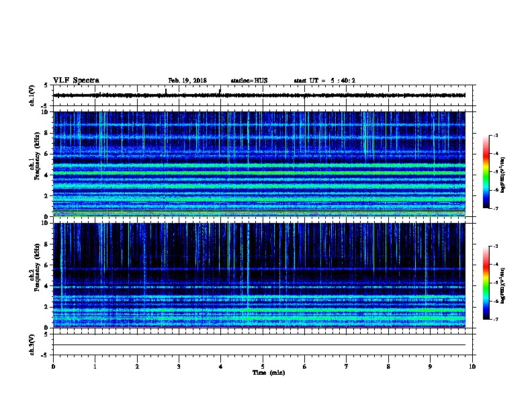Screen dimensions: 532x411
Task: Click the "Time (min)" axis label
Action: point(269,373)
